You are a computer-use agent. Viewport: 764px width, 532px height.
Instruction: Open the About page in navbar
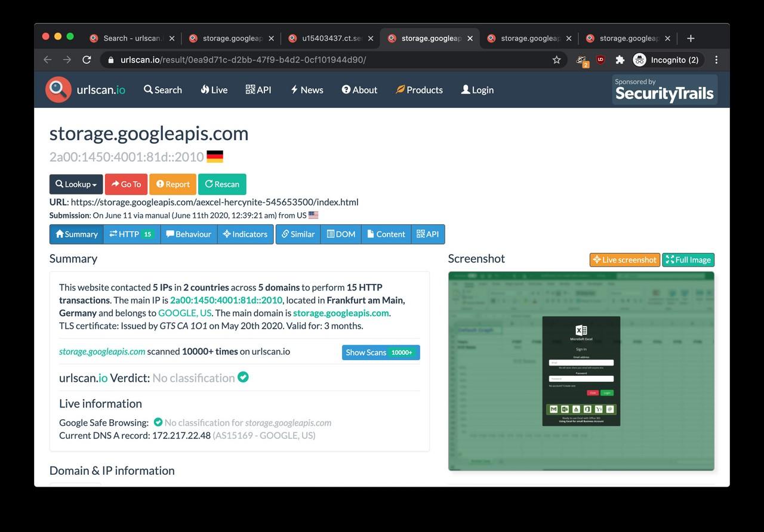pos(359,89)
